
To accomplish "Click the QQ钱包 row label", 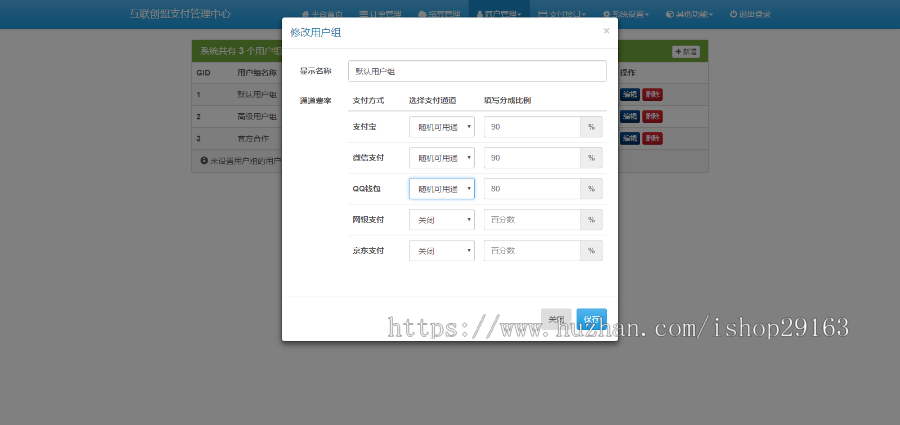I will click(x=366, y=188).
